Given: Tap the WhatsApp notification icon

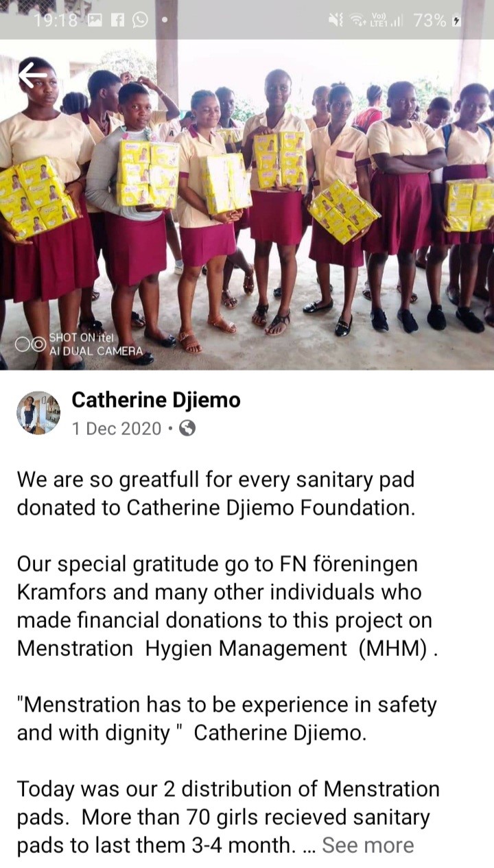Looking at the screenshot, I should [x=140, y=21].
